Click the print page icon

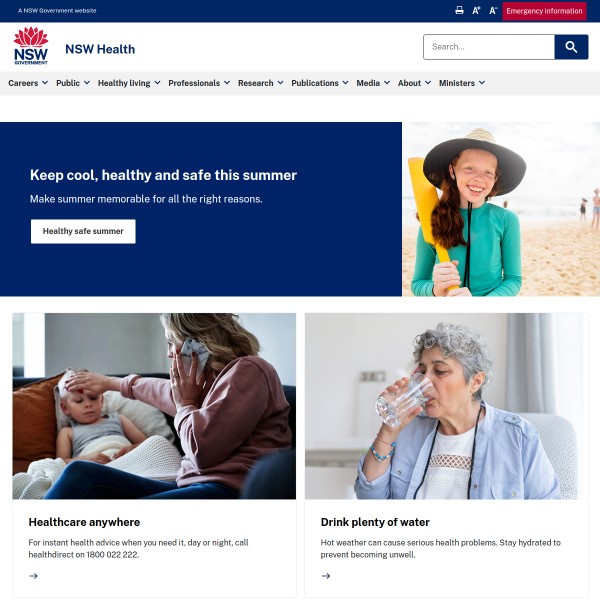(x=459, y=10)
